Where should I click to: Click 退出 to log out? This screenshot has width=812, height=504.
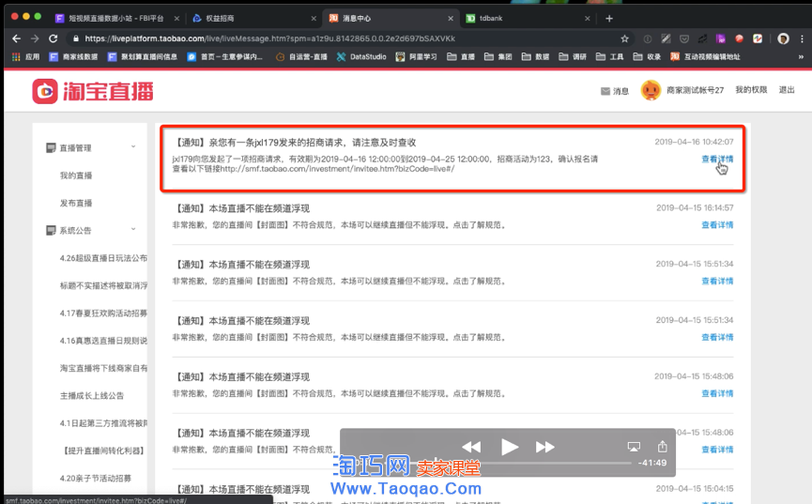point(787,90)
